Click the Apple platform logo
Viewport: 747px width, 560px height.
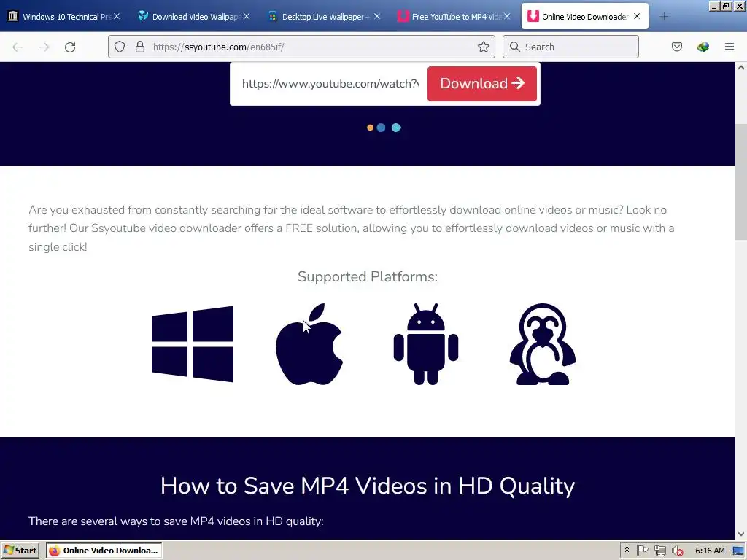pos(309,344)
